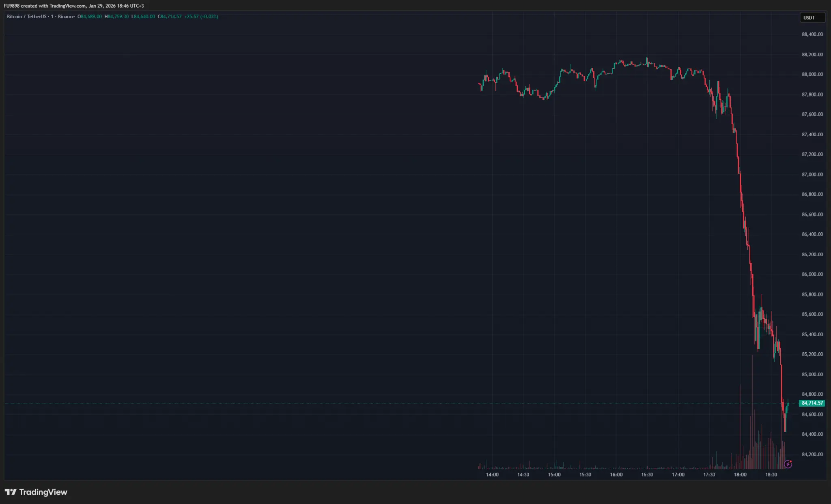Toggle auto-scale by clicking the price axis
The width and height of the screenshot is (831, 504).
(x=812, y=243)
